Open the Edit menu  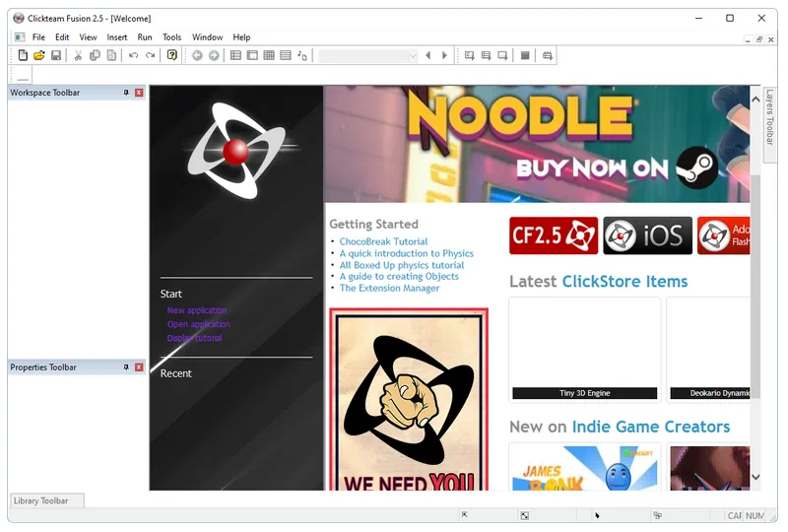coord(62,37)
